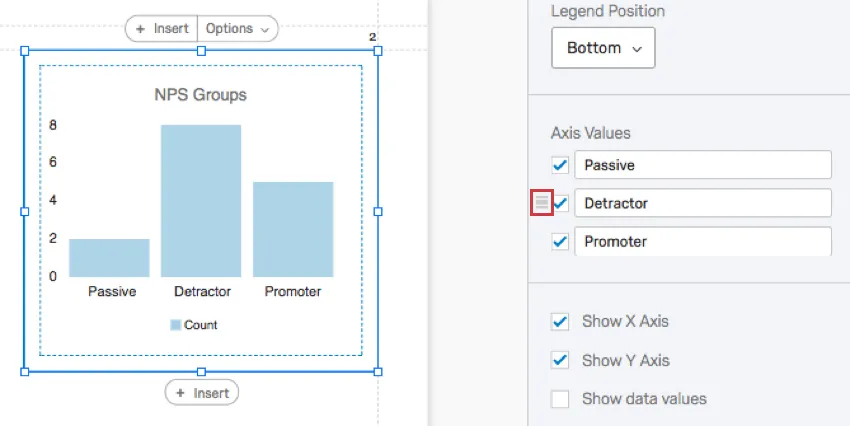The height and width of the screenshot is (426, 850).
Task: Expand the Options menu above chart
Action: click(x=237, y=29)
